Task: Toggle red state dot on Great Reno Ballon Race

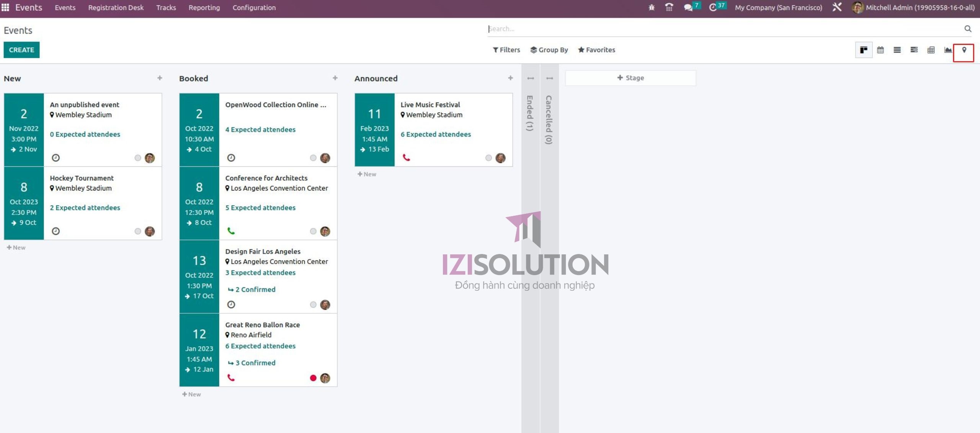Action: 313,378
